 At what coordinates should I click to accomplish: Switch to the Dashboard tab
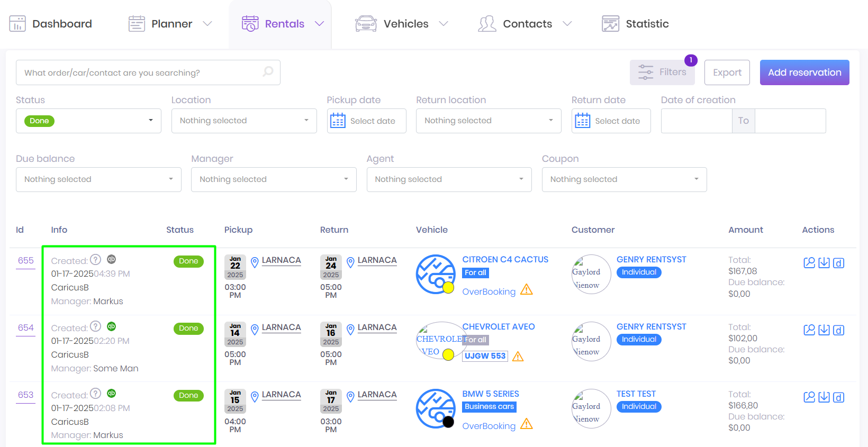(x=51, y=24)
